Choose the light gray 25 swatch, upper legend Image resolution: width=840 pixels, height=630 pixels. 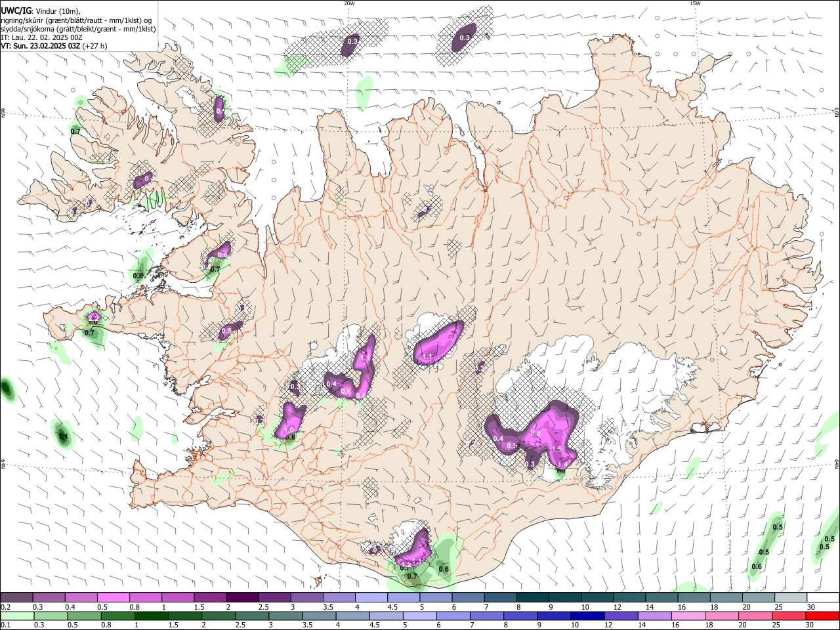(791, 597)
